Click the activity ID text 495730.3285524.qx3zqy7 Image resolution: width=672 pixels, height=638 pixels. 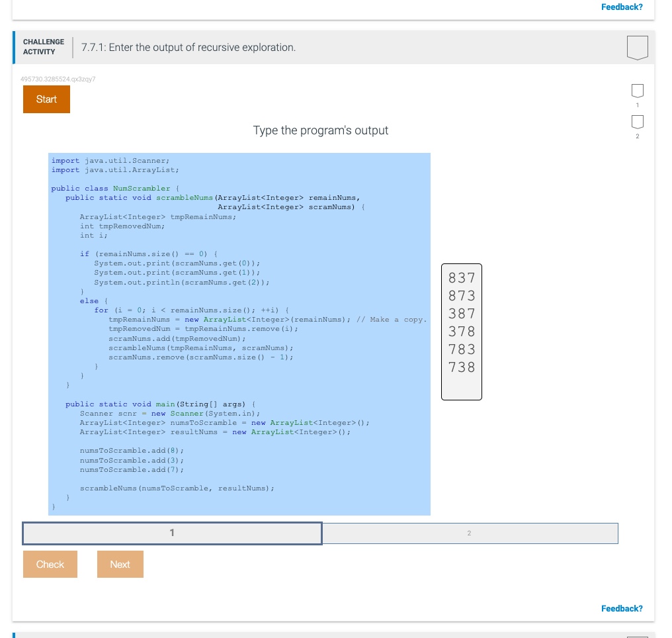click(x=58, y=79)
